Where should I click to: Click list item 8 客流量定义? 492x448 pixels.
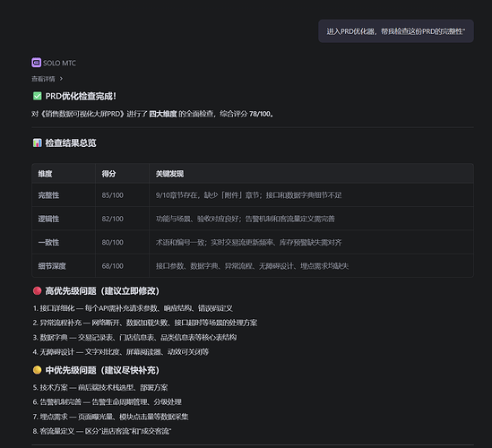tap(102, 431)
